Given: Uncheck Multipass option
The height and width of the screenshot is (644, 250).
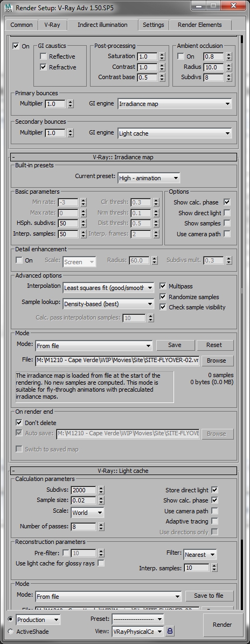Looking at the screenshot, I should [163, 286].
